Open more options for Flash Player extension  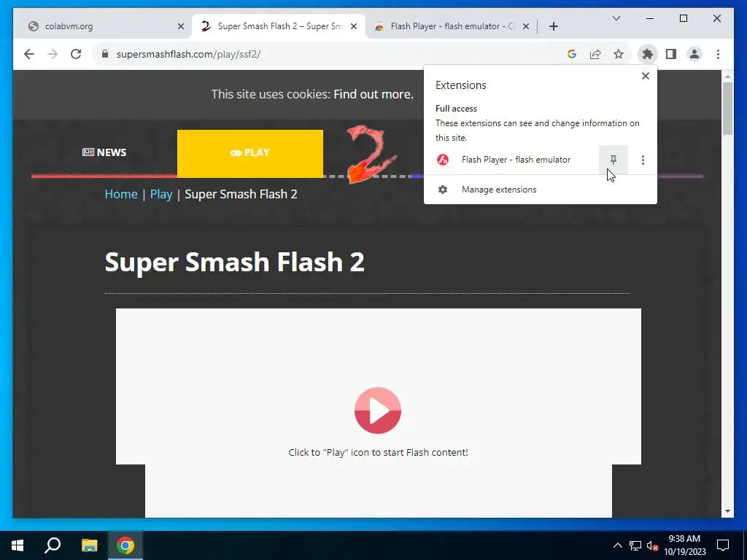click(x=643, y=160)
